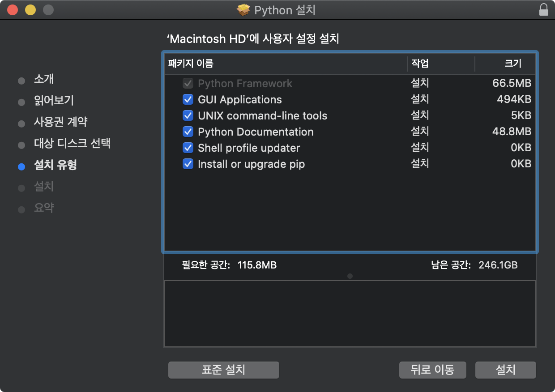Select UNIX command-line tools row text

tap(262, 115)
